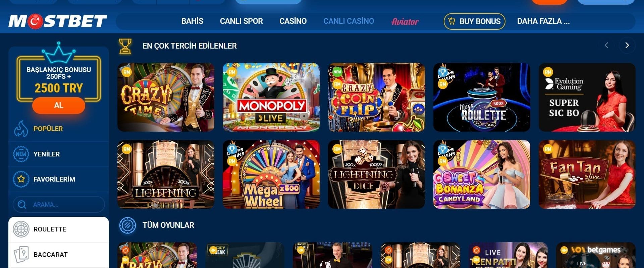Open the Sweet Bonanza Candyland thumbnail

[x=482, y=174]
